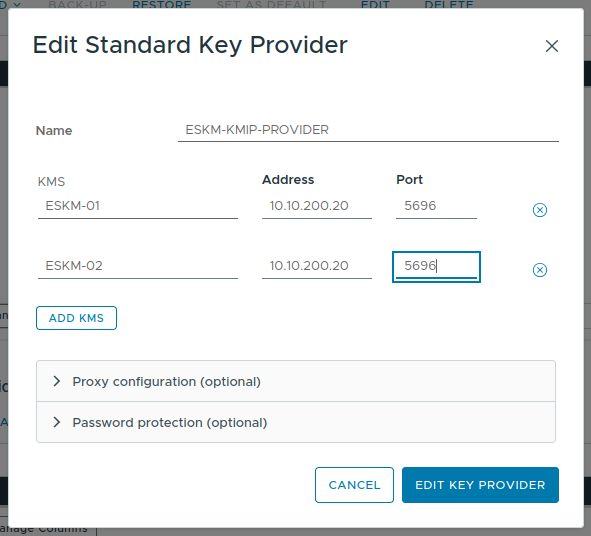Select EDIT in the background toolbar
The width and height of the screenshot is (591, 536).
[x=375, y=5]
